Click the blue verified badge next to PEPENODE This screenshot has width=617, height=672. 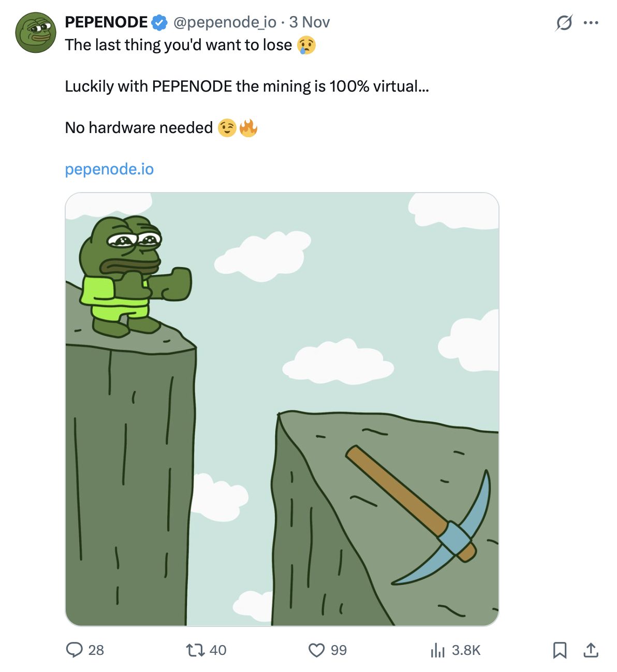[x=157, y=22]
